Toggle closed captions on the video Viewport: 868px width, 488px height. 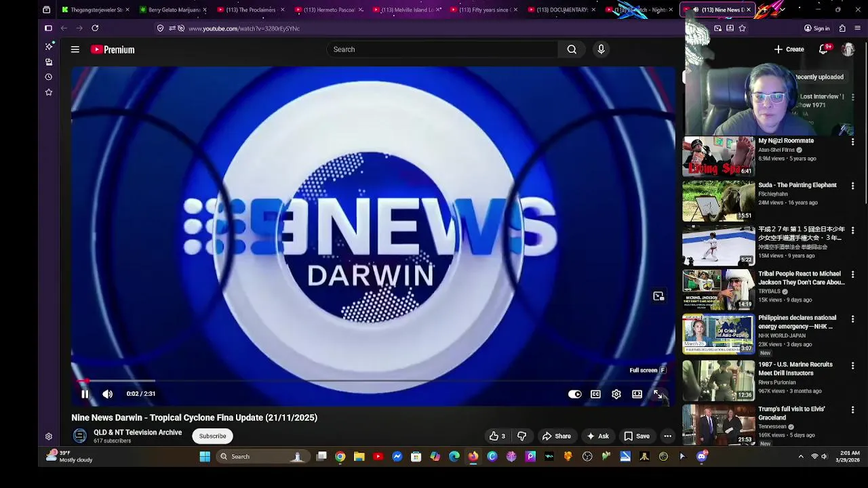pyautogui.click(x=595, y=394)
